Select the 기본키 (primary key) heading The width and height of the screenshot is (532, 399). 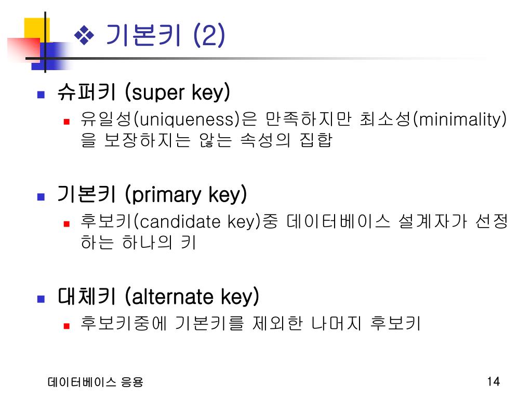[x=152, y=194]
